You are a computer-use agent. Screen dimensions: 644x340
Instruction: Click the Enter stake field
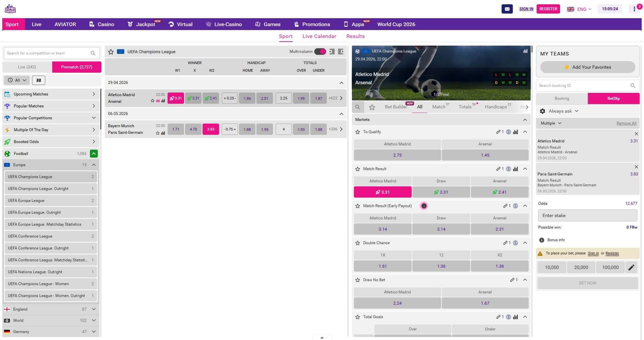[x=587, y=215]
